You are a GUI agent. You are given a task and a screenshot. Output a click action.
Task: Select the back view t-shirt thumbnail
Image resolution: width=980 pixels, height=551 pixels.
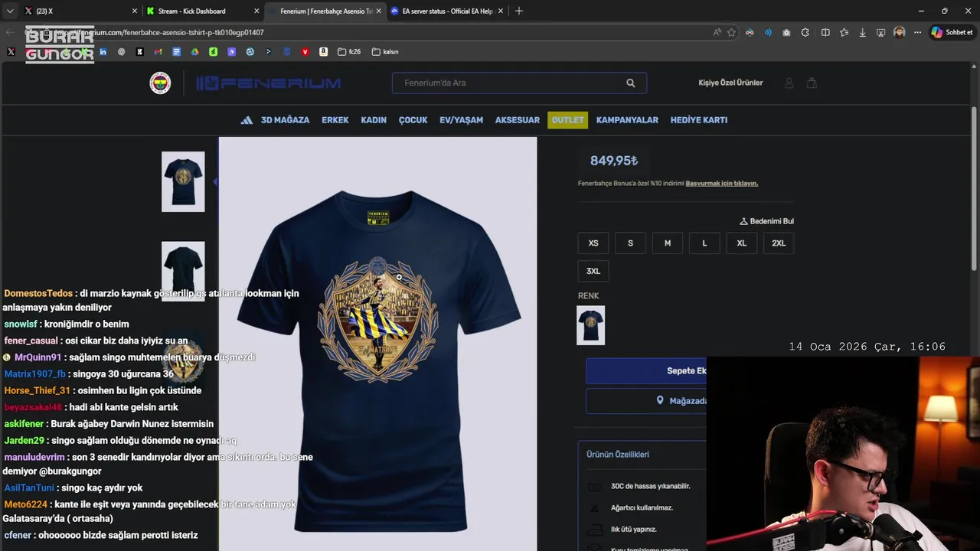click(183, 271)
